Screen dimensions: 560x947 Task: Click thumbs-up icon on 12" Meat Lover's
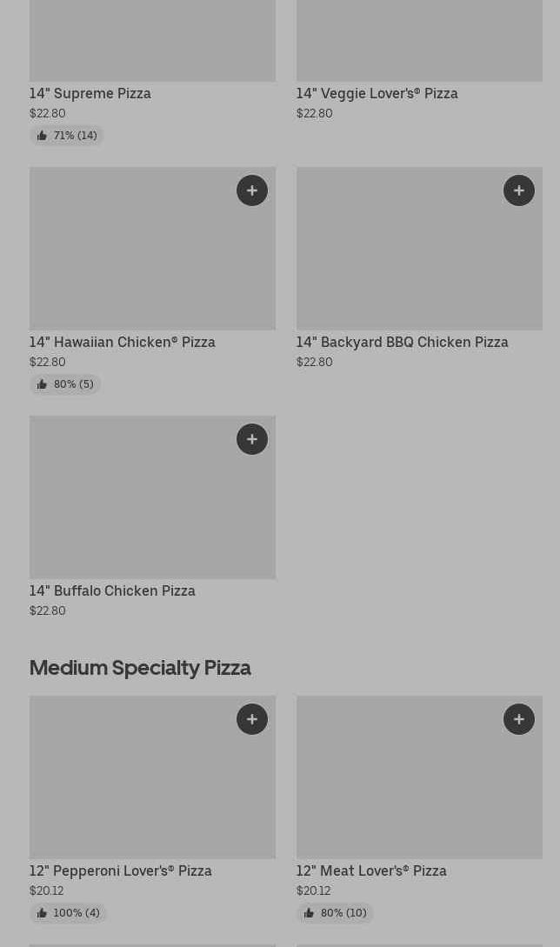(x=309, y=913)
